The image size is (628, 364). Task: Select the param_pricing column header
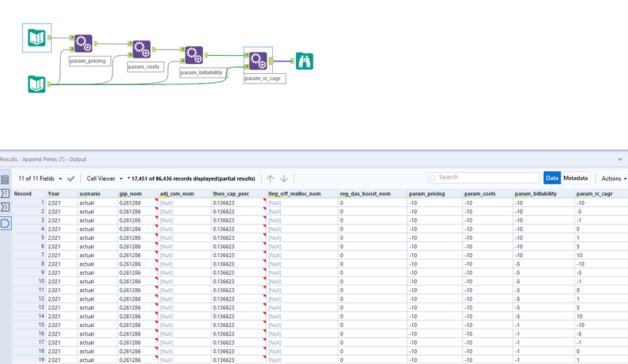[435, 194]
